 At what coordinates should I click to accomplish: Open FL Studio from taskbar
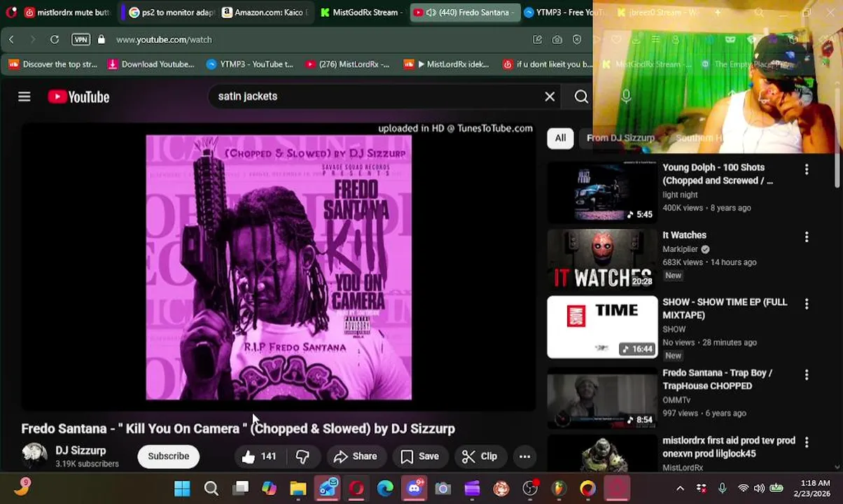559,489
